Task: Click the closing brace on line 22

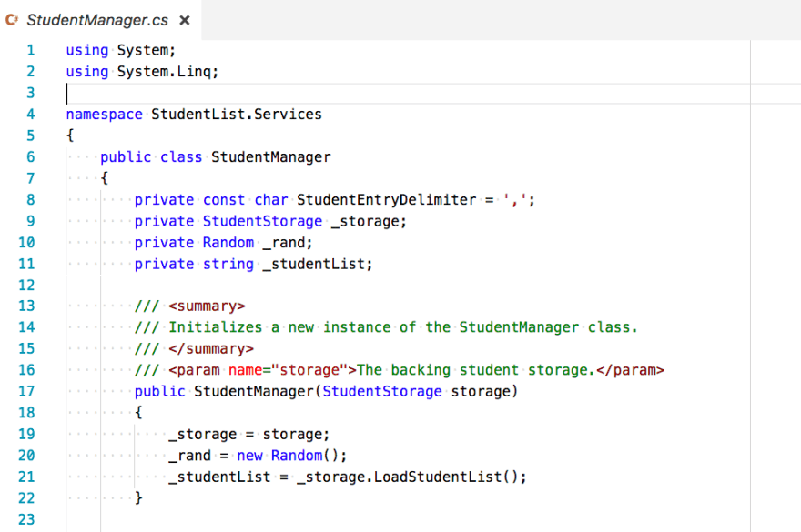Action: point(138,497)
